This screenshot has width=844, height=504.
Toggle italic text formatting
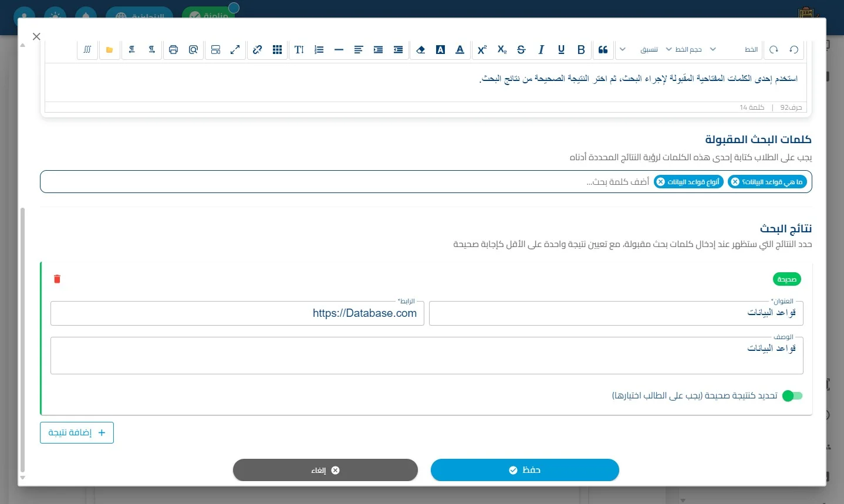click(x=541, y=50)
